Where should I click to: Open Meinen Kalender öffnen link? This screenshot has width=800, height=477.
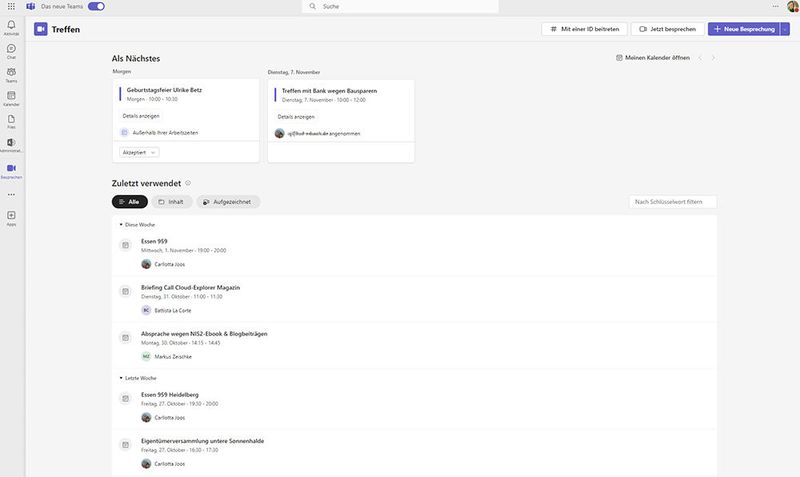(x=652, y=58)
